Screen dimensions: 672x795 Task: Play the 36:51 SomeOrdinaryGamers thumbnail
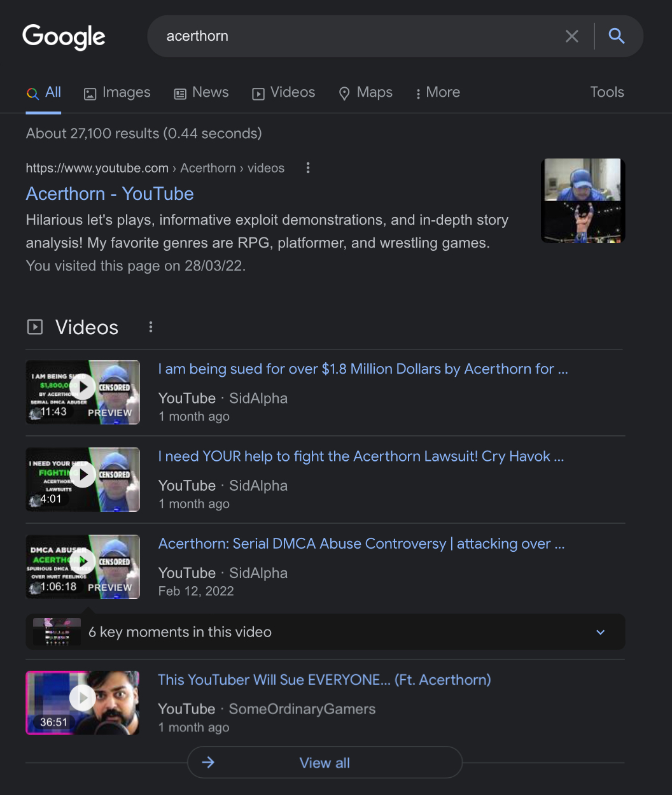(83, 703)
